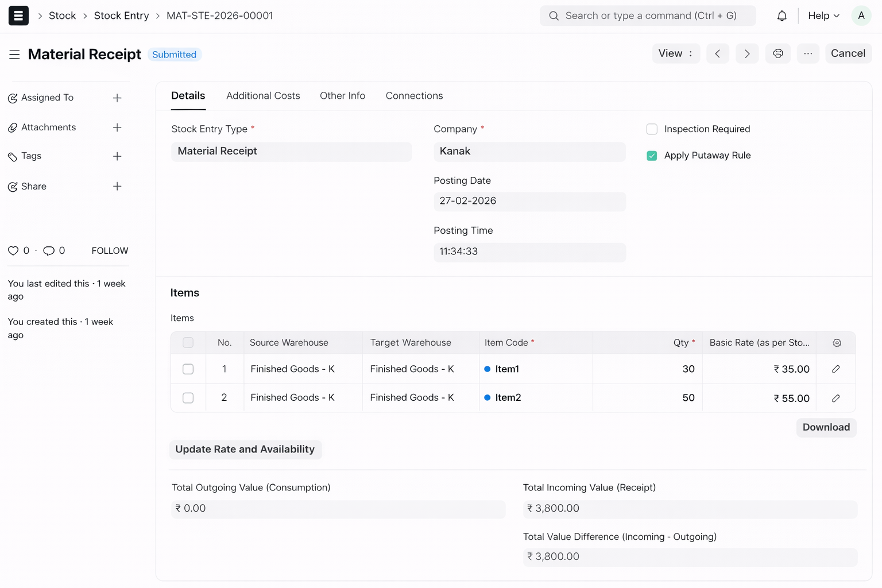
Task: Click Posting Time 11:34:33 field
Action: pyautogui.click(x=529, y=252)
